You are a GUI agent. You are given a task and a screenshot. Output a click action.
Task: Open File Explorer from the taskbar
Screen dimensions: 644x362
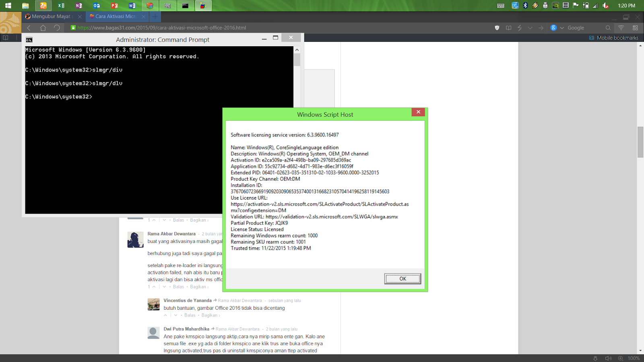[25, 6]
